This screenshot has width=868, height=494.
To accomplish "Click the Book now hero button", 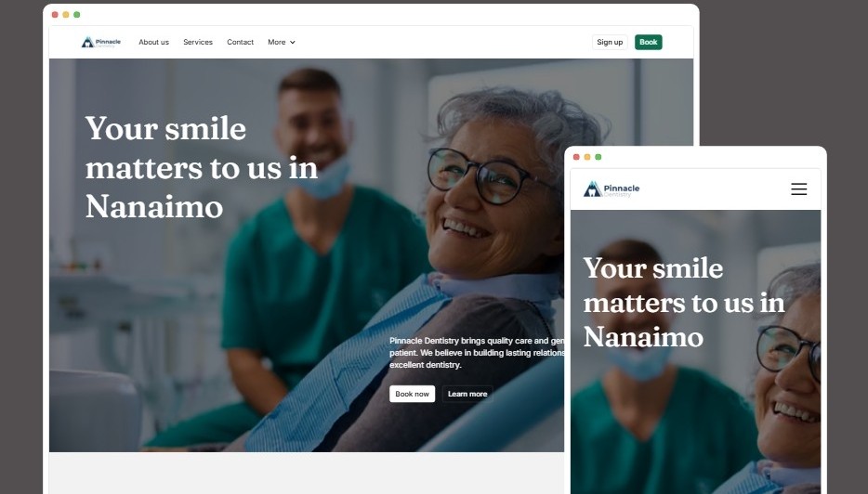I will pos(412,394).
